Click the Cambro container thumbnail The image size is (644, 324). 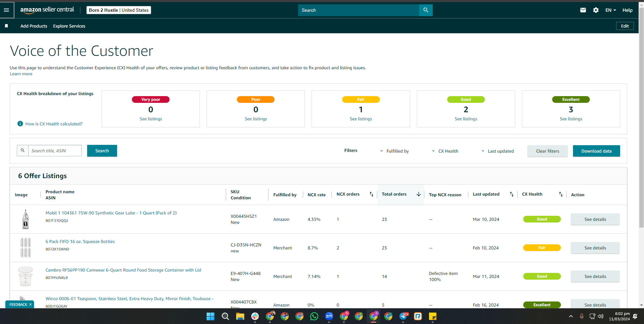pyautogui.click(x=26, y=276)
